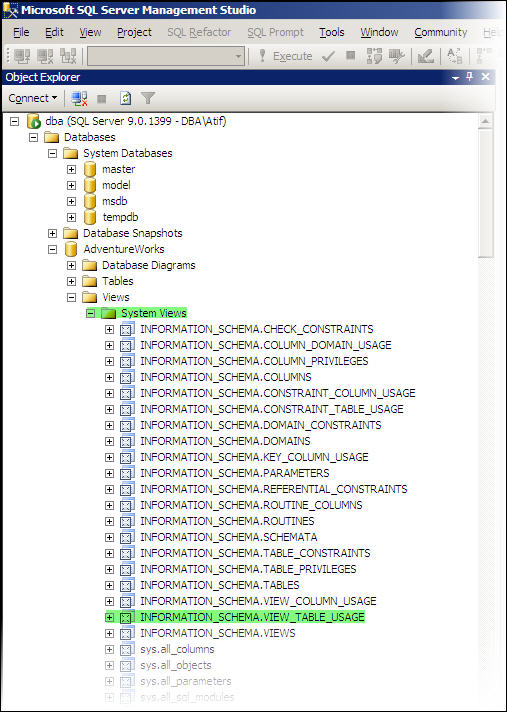This screenshot has height=712, width=507.
Task: Select INFORMATION_SCHEMA.TABLE_PRIVILEGES view
Action: pyautogui.click(x=248, y=569)
